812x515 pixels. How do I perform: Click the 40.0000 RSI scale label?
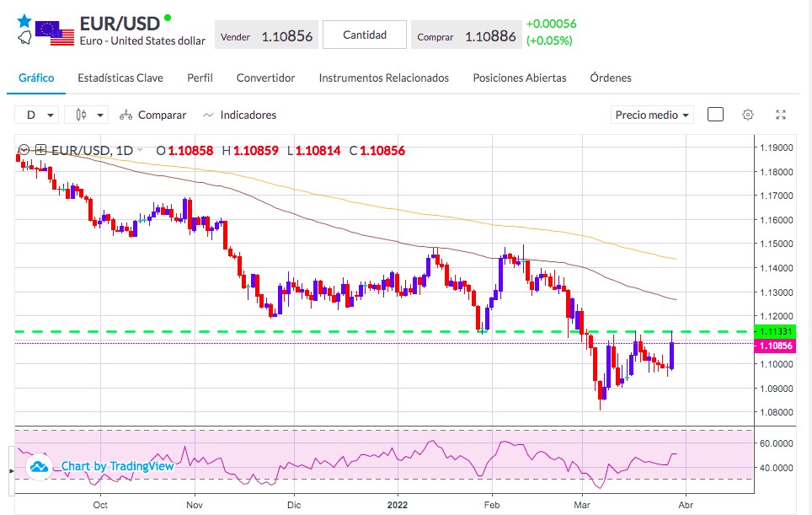777,468
